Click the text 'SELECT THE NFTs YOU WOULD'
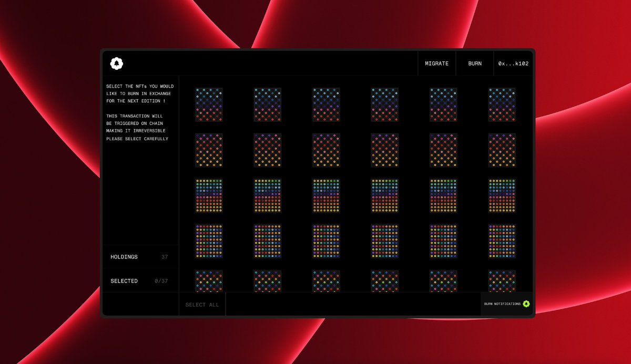The image size is (631, 364). click(x=140, y=86)
